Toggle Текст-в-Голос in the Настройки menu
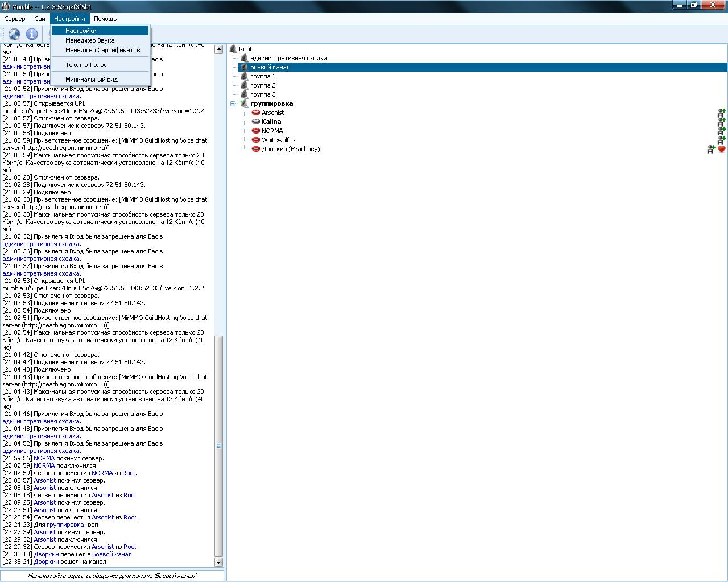Image resolution: width=728 pixels, height=582 pixels. tap(86, 65)
